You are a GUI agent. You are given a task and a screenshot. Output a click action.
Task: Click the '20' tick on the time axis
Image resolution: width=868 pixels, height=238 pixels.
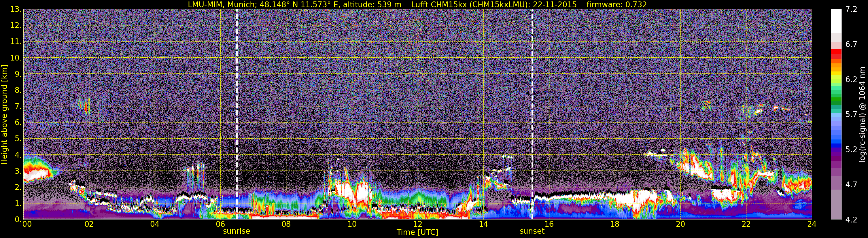coord(680,224)
